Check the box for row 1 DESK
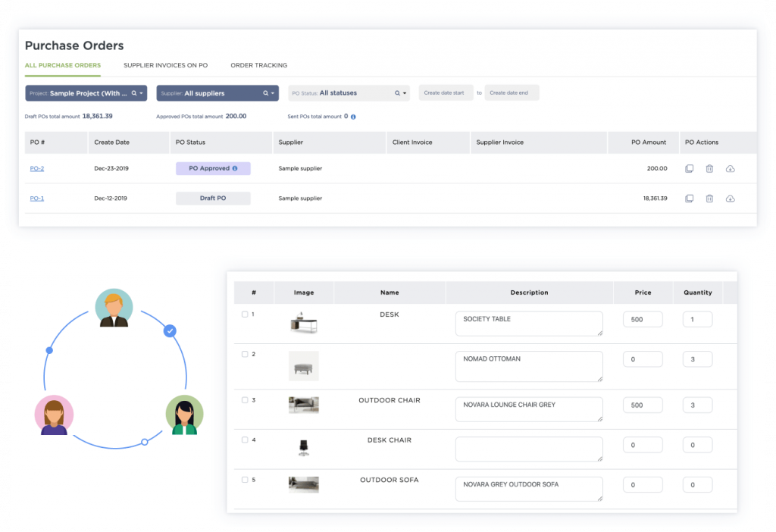The width and height of the screenshot is (776, 532). pyautogui.click(x=245, y=315)
